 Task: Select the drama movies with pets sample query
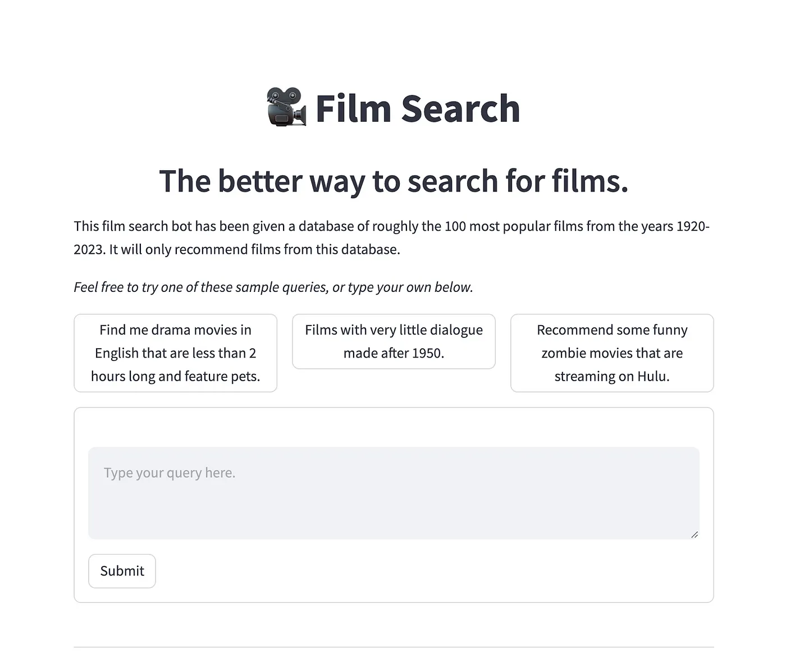pos(175,353)
